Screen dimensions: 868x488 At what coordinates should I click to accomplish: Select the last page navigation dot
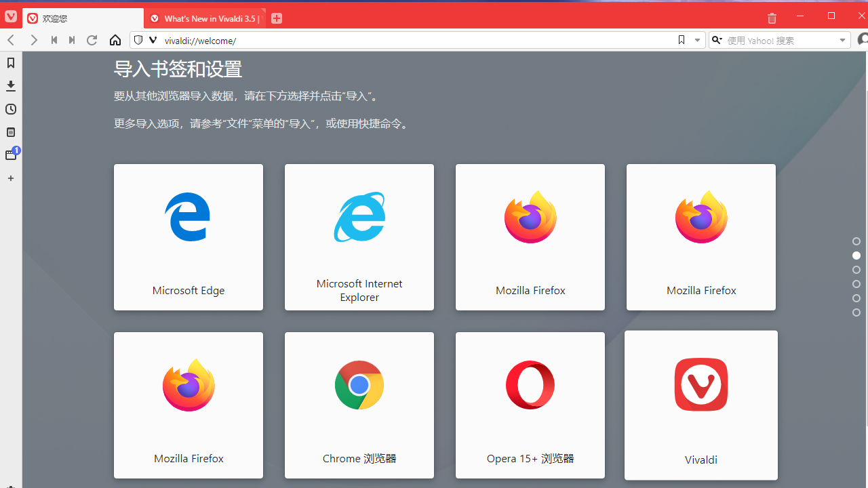[x=856, y=312]
